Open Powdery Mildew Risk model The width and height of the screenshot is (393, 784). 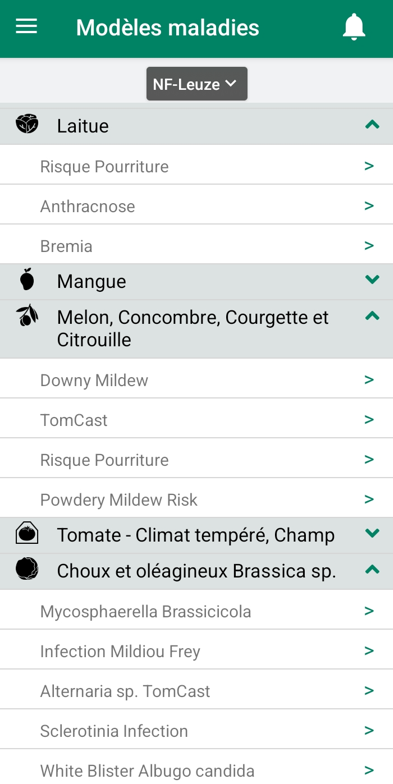[196, 500]
